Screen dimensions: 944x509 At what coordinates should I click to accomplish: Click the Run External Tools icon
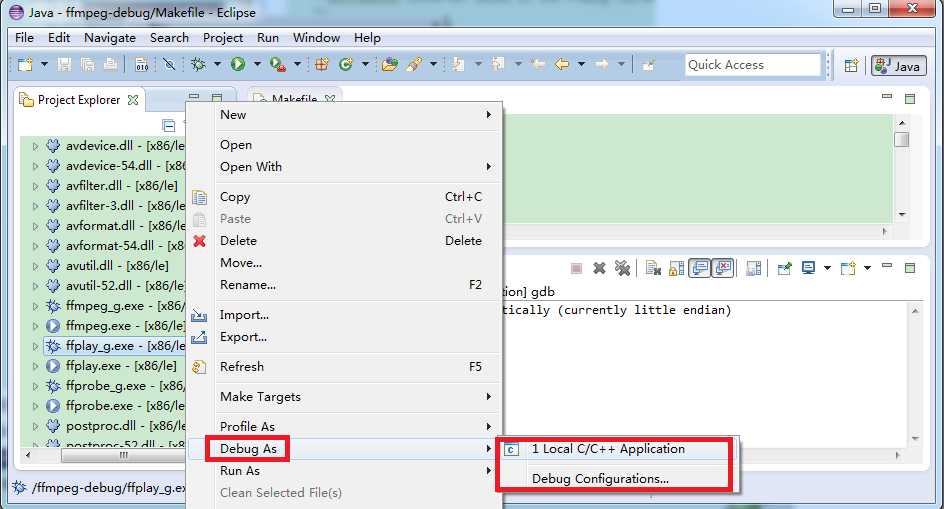[x=278, y=64]
